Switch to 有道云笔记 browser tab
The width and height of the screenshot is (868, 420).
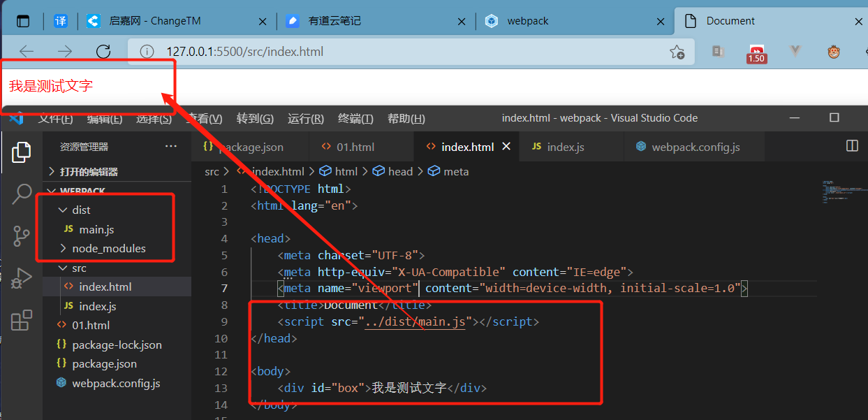pyautogui.click(x=377, y=21)
